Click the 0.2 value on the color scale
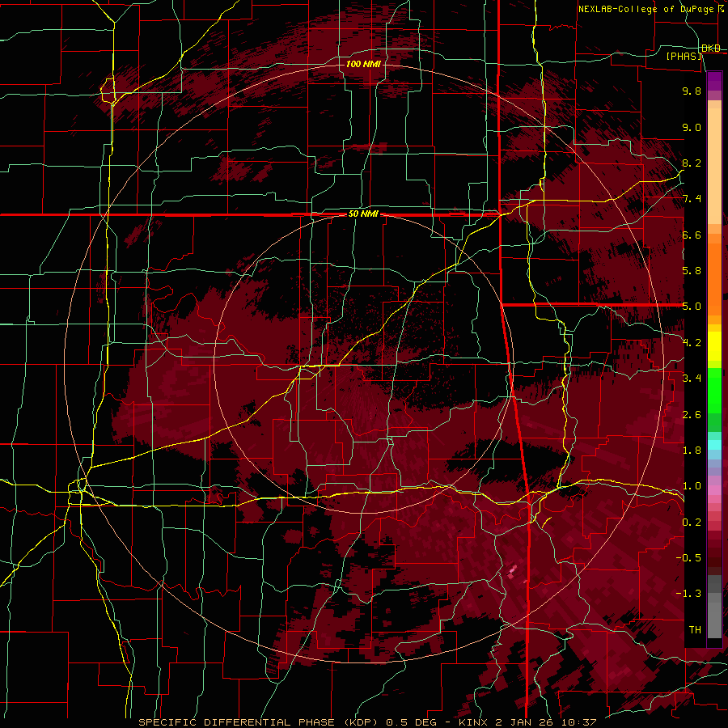This screenshot has height=728, width=728. click(692, 523)
